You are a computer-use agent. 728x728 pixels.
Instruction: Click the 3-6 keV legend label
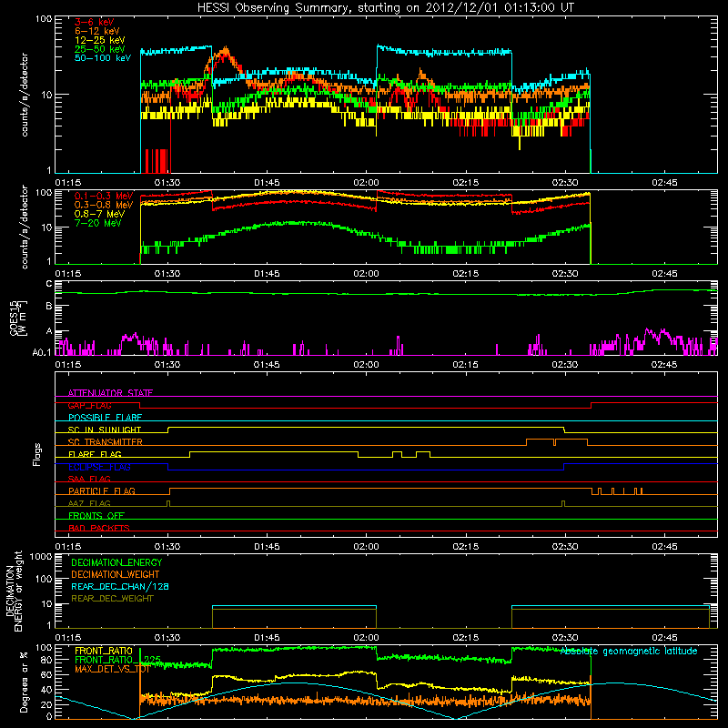pos(94,22)
